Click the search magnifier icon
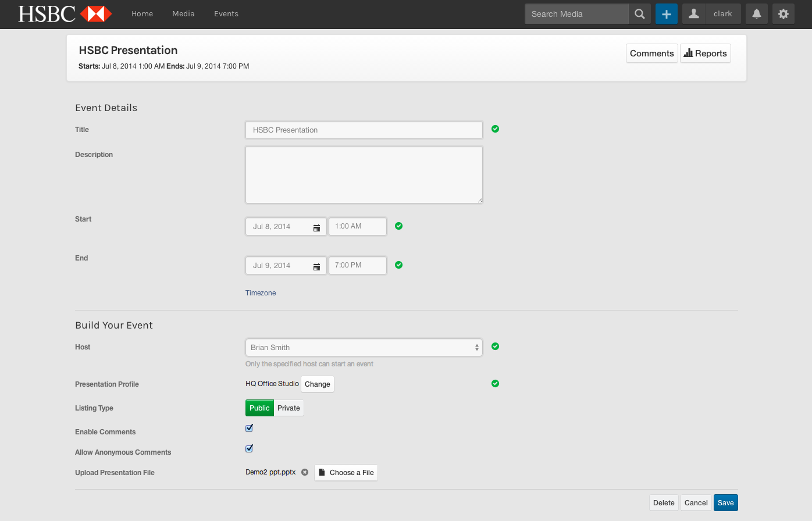The image size is (812, 521). [640, 14]
